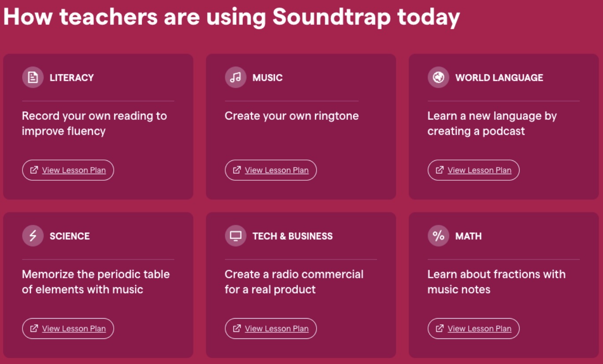Viewport: 603px width, 364px height.
Task: Click the external link icon on Science's lesson plan
Action: click(x=35, y=328)
